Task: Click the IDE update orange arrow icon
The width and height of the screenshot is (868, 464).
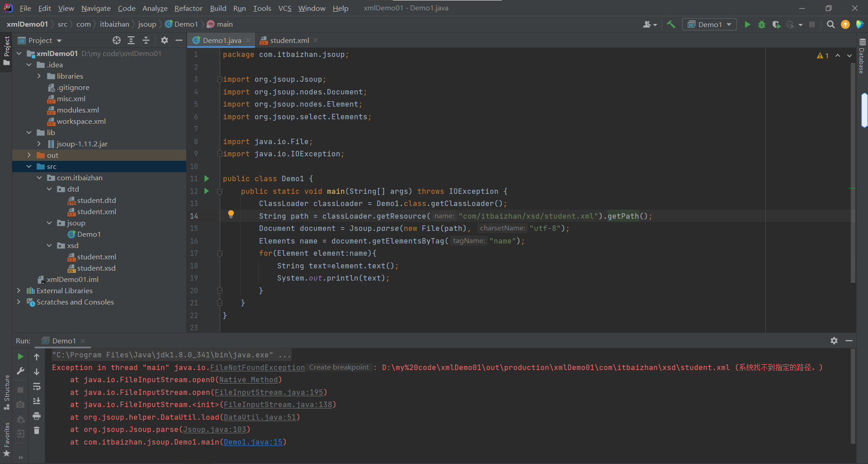Action: [x=845, y=24]
